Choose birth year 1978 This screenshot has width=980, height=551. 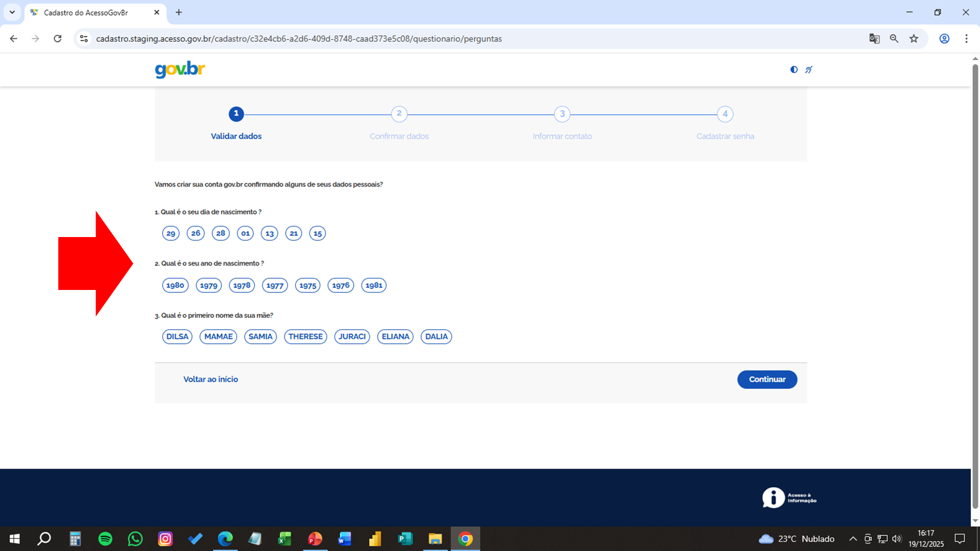pyautogui.click(x=242, y=286)
